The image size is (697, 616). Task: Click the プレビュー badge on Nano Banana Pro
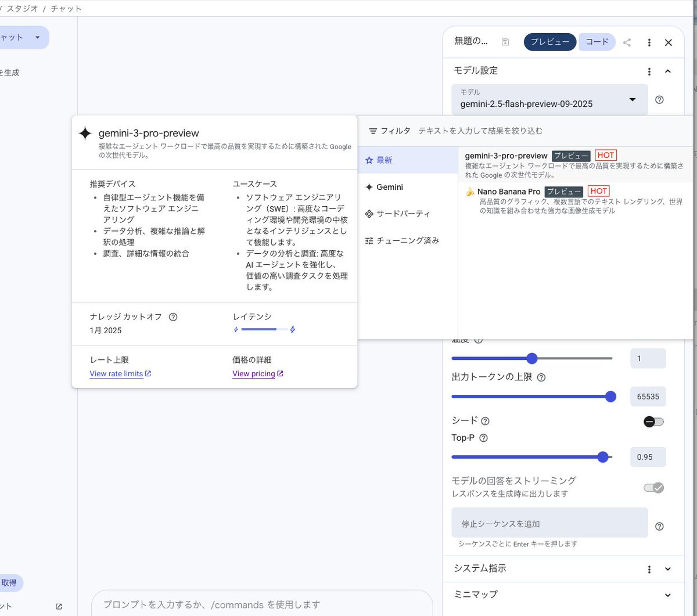pyautogui.click(x=565, y=192)
